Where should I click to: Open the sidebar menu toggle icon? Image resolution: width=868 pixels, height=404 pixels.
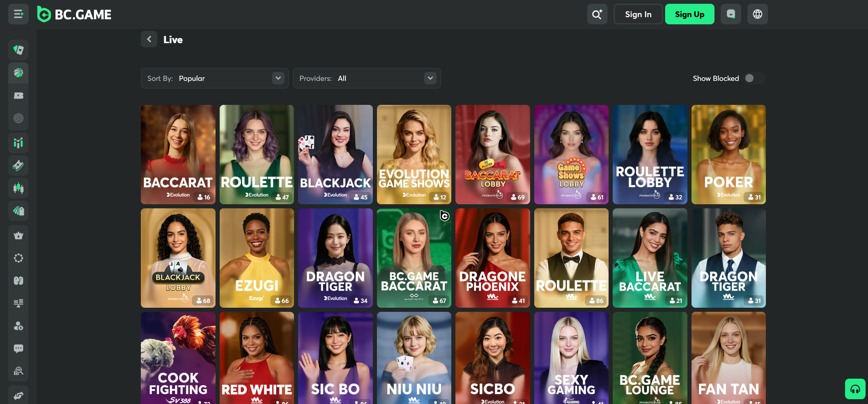pos(19,14)
